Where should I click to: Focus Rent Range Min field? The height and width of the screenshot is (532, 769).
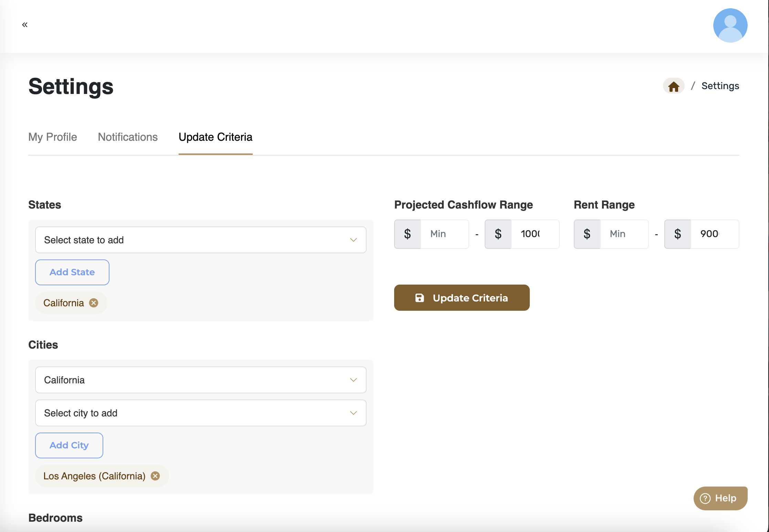(624, 234)
